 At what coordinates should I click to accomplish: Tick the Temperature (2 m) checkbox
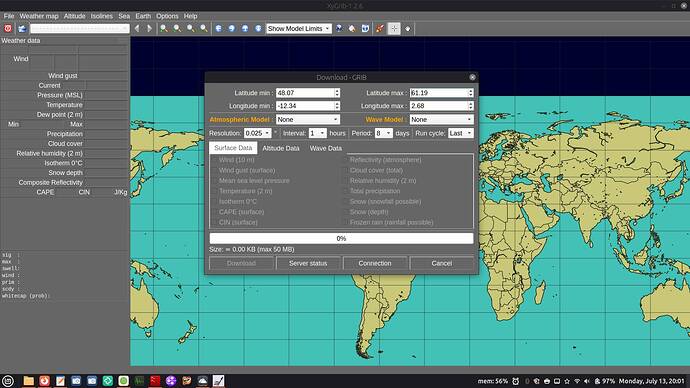coord(215,191)
